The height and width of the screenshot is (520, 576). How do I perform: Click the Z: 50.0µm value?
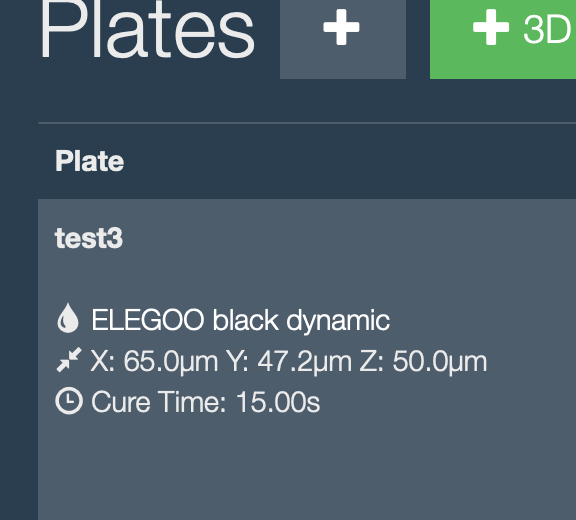pyautogui.click(x=424, y=362)
